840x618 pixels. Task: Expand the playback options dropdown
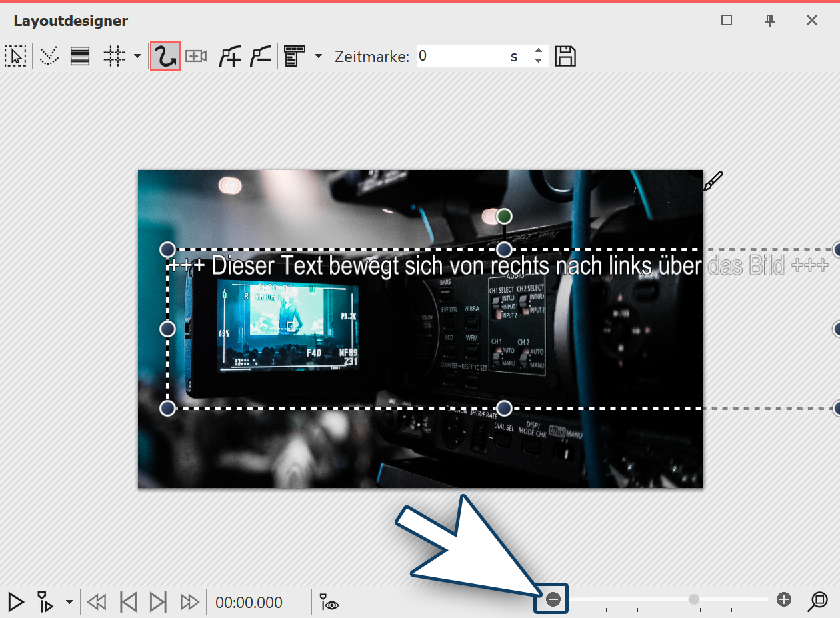coord(70,602)
